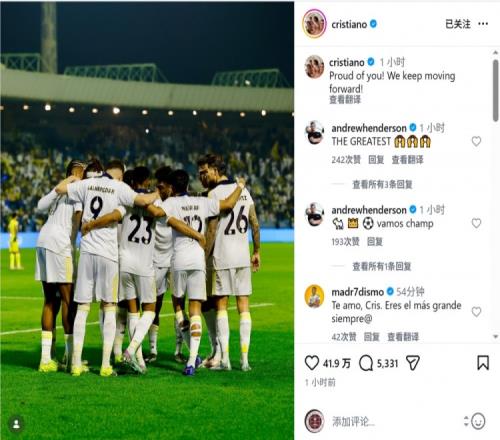
Task: Like the 'vamos champ' comment
Action: click(x=476, y=223)
